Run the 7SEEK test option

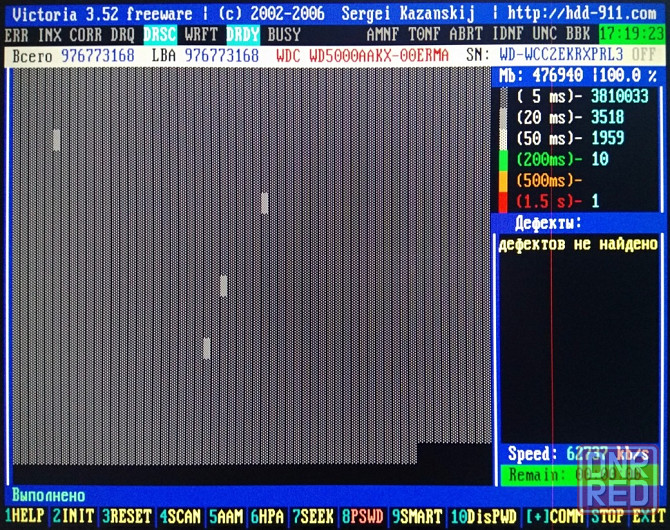pyautogui.click(x=270, y=517)
